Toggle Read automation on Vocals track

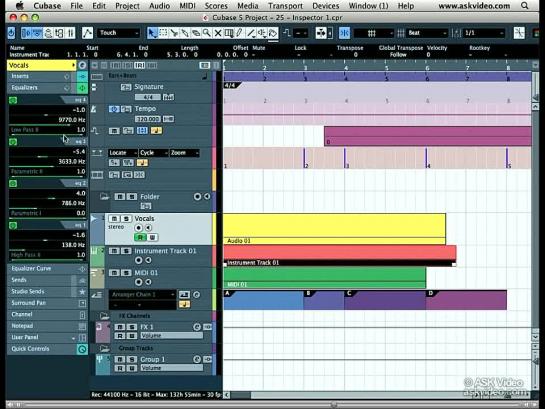(140, 238)
